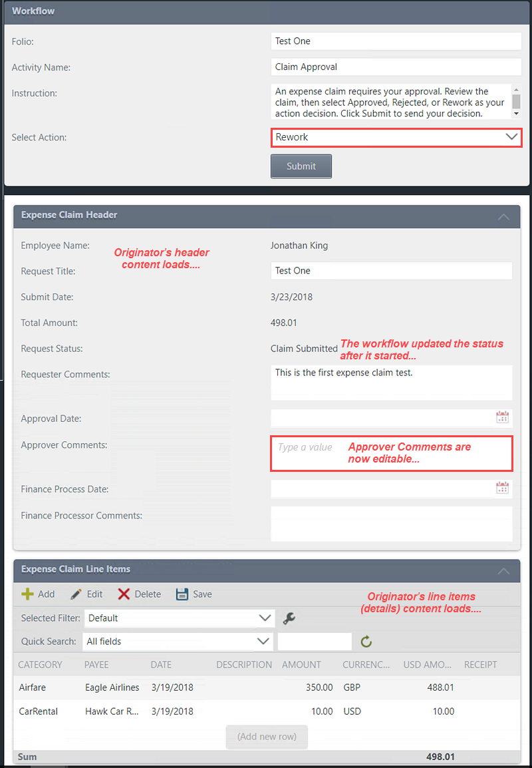Open the Select Action dropdown showing Rework
This screenshot has height=768, width=532.
point(511,137)
